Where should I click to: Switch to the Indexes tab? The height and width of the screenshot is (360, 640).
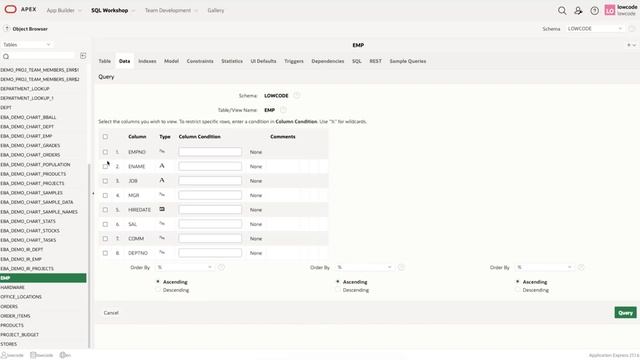pyautogui.click(x=147, y=61)
